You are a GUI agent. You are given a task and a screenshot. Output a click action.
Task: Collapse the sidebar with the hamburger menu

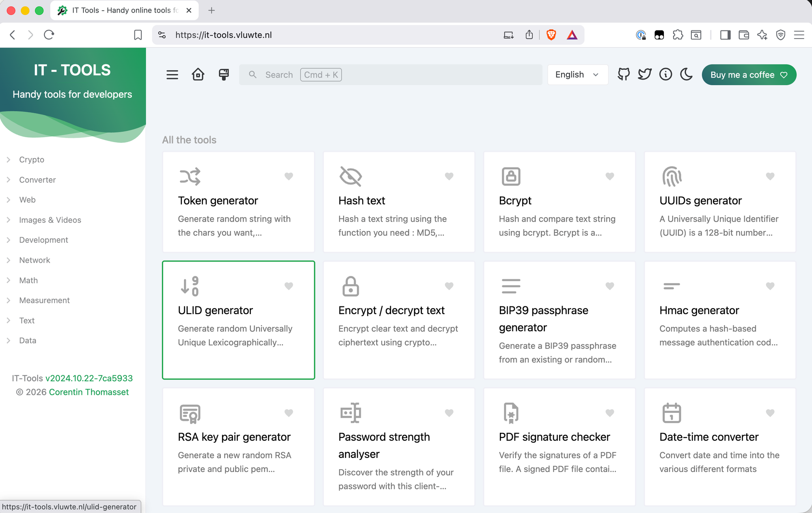pos(172,74)
